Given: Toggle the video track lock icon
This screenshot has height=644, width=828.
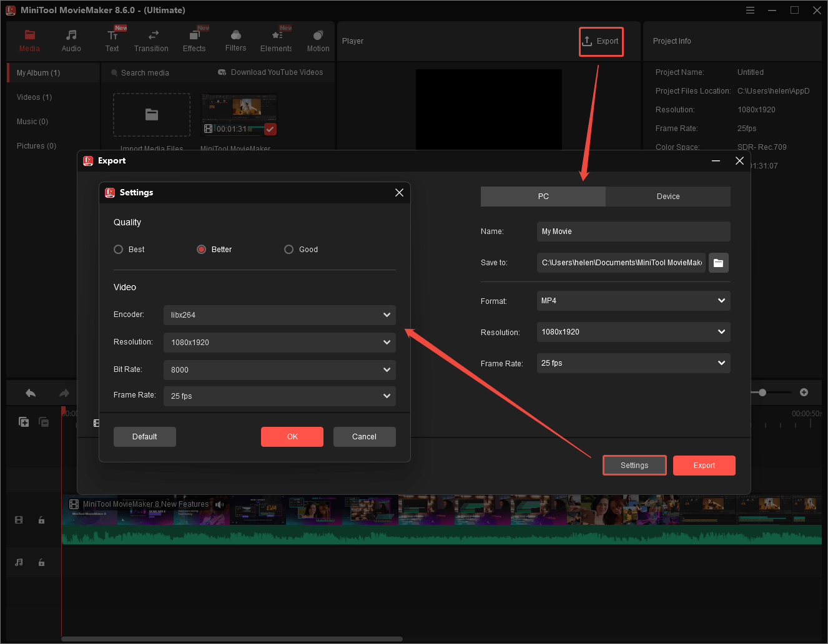Looking at the screenshot, I should pos(41,520).
